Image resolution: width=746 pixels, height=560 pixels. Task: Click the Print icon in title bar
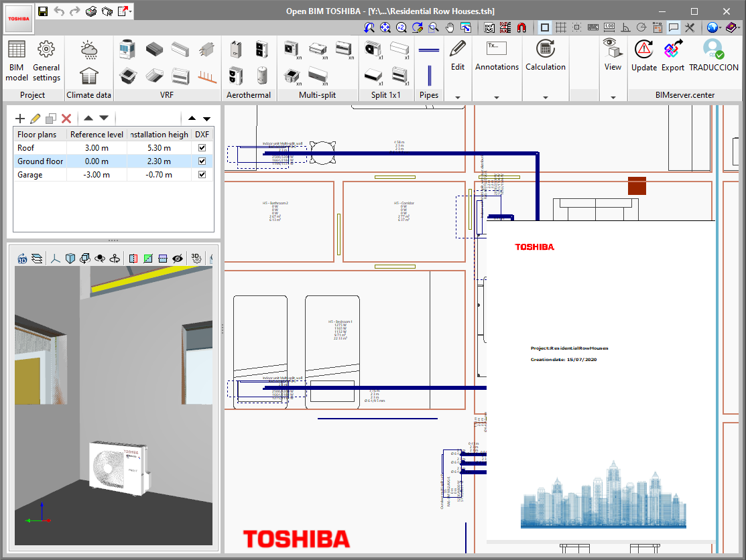(x=91, y=11)
